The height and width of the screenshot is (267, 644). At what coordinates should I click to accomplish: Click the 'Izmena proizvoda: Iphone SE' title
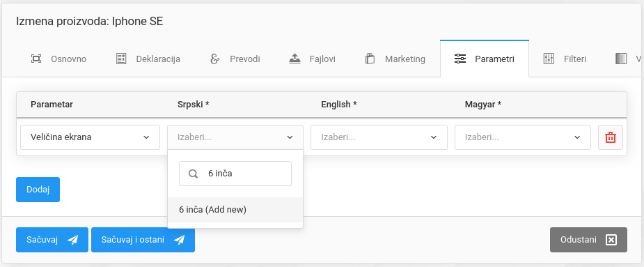(x=90, y=22)
